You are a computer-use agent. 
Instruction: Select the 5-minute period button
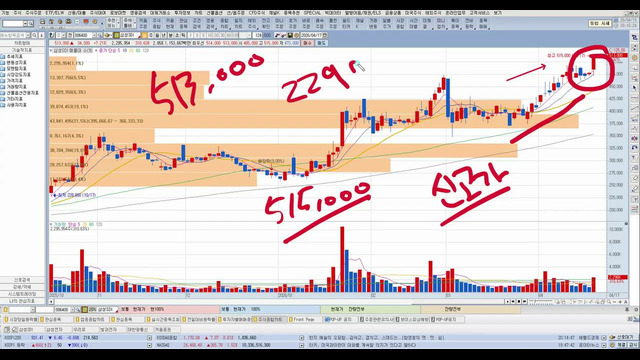point(203,35)
